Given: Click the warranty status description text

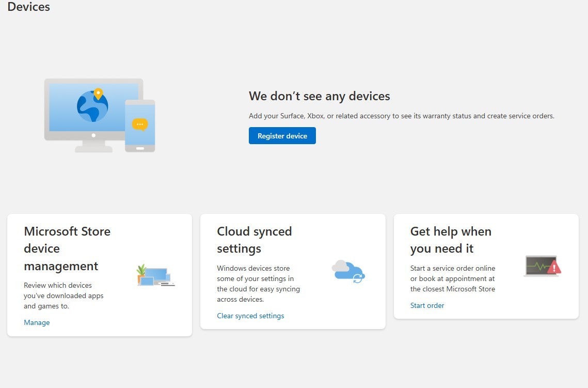Looking at the screenshot, I should pos(401,116).
